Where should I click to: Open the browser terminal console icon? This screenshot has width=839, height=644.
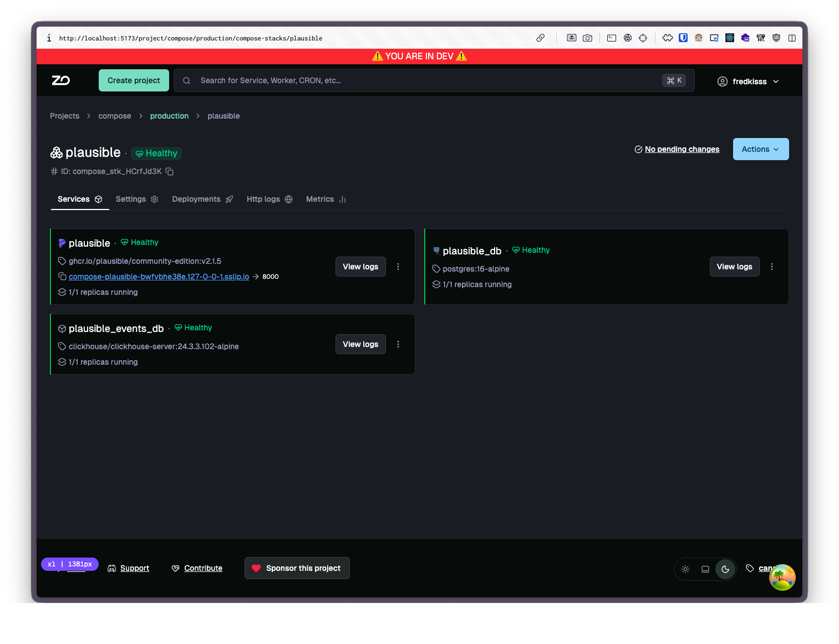612,38
